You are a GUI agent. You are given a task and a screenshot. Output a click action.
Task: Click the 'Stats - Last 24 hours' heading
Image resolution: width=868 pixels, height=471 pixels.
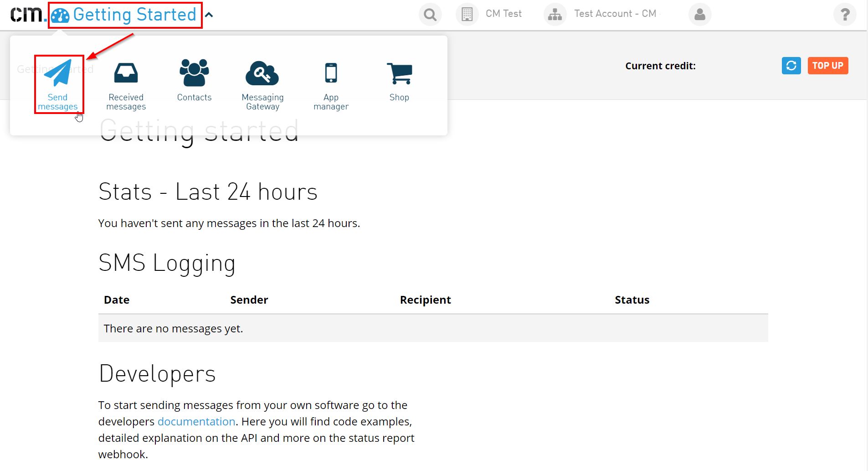208,192
